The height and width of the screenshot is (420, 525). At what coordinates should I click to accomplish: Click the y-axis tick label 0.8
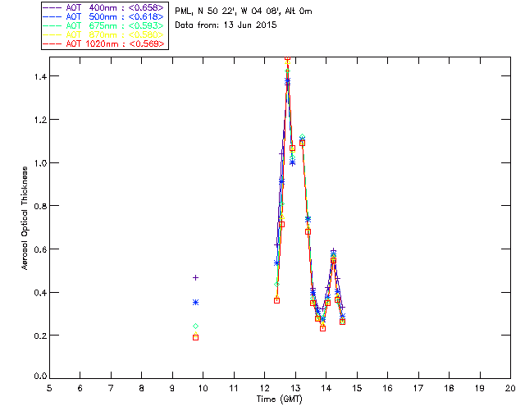click(x=40, y=206)
